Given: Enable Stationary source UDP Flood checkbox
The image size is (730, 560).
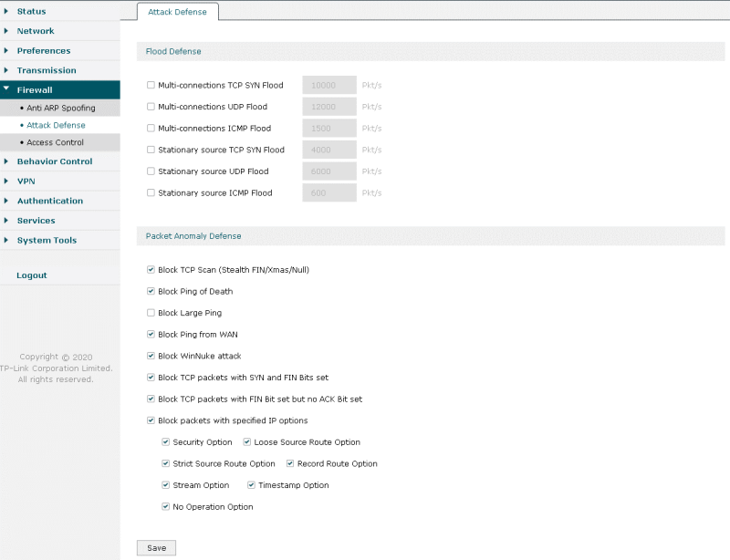Looking at the screenshot, I should [151, 171].
